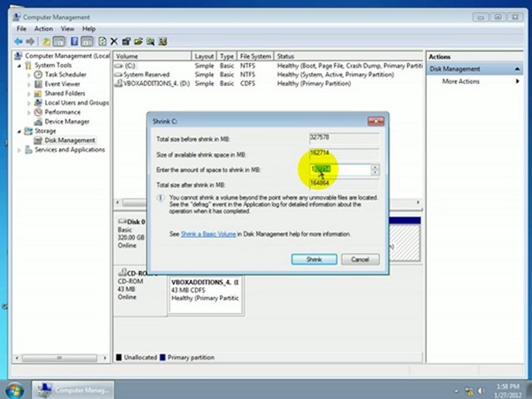The width and height of the screenshot is (532, 399).
Task: Click the right arrow of volume list scrollbar
Action: (418, 203)
